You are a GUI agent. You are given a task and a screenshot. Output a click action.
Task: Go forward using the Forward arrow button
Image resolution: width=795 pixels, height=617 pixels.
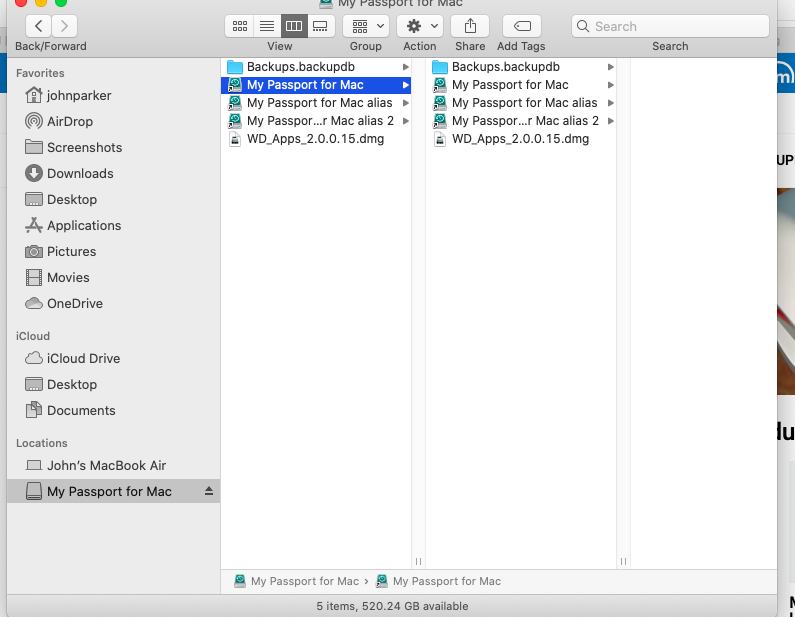(x=64, y=26)
